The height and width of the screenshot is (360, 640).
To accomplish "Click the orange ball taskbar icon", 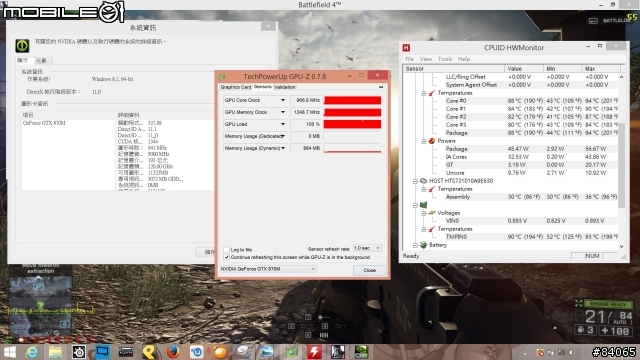I will (x=220, y=352).
